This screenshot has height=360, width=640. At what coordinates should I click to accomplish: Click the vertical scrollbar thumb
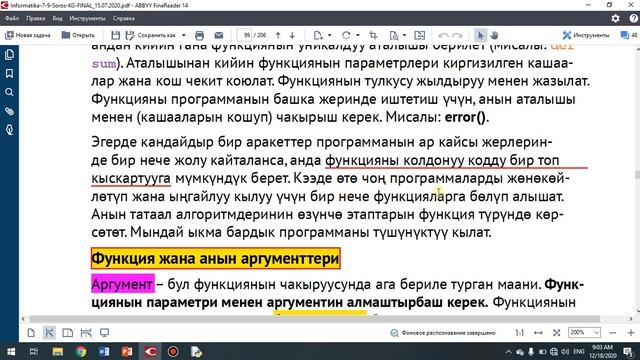pos(637,174)
